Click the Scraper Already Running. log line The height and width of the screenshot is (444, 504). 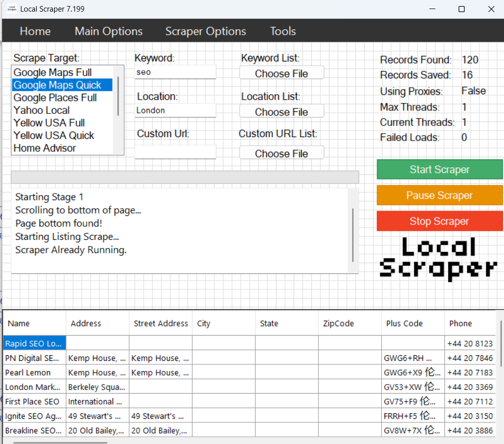point(71,250)
